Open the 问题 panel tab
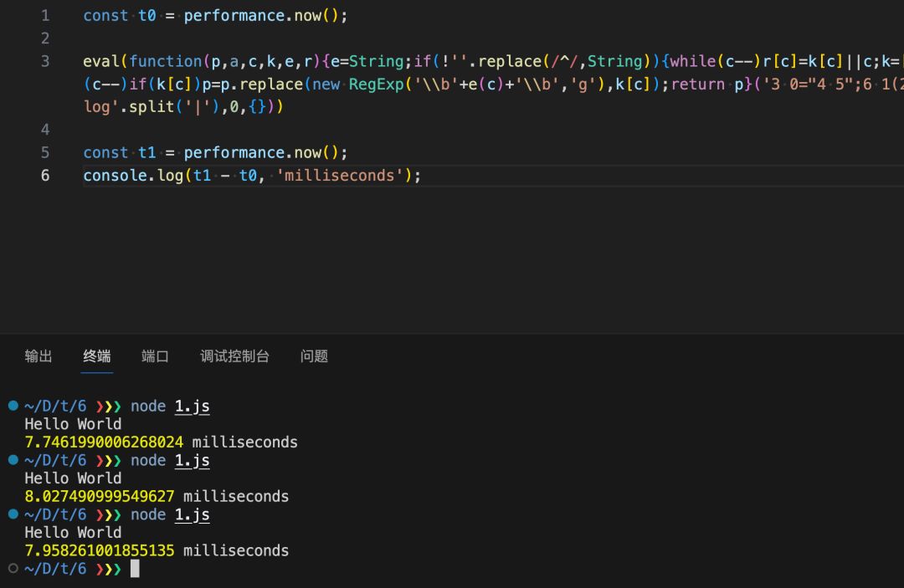Viewport: 904px width, 588px height. 314,356
